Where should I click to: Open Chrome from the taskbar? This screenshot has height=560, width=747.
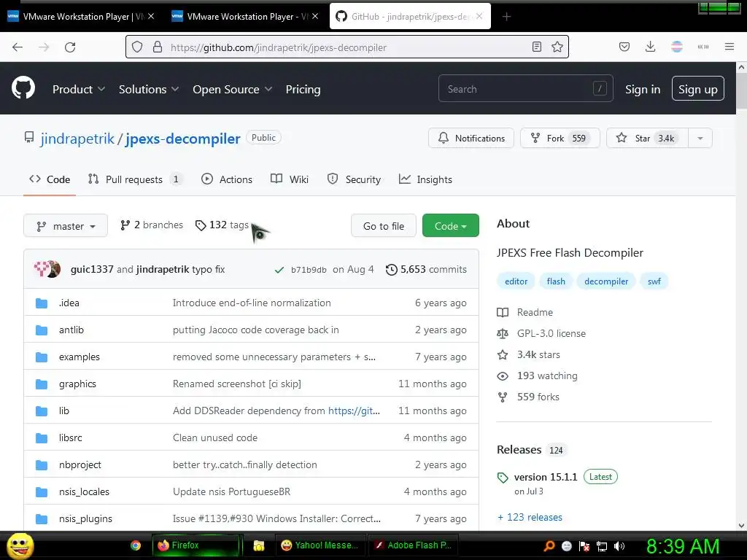pyautogui.click(x=136, y=545)
